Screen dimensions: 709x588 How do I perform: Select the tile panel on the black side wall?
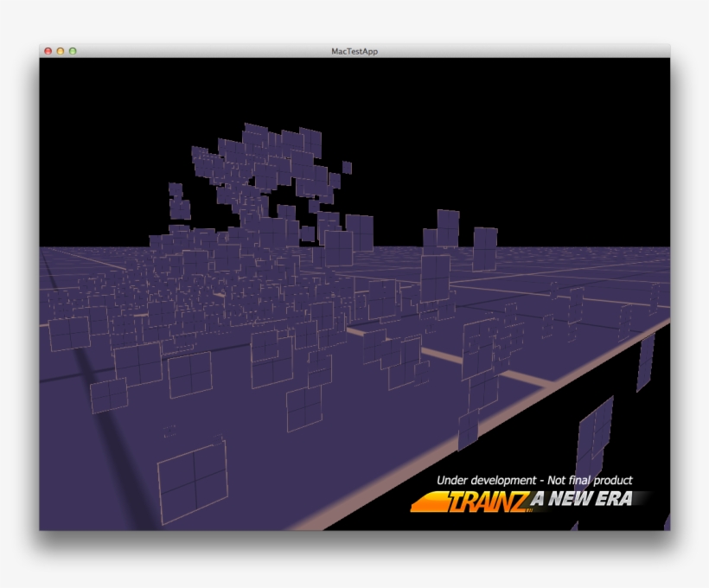(x=645, y=363)
